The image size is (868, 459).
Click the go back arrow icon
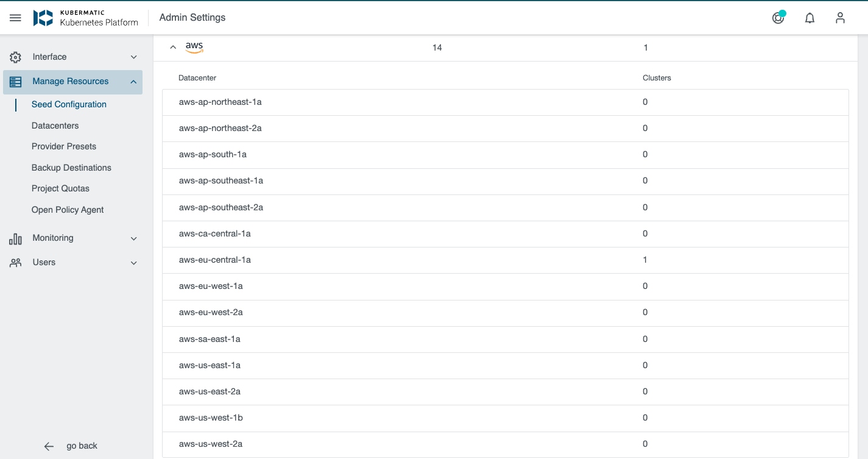point(49,446)
